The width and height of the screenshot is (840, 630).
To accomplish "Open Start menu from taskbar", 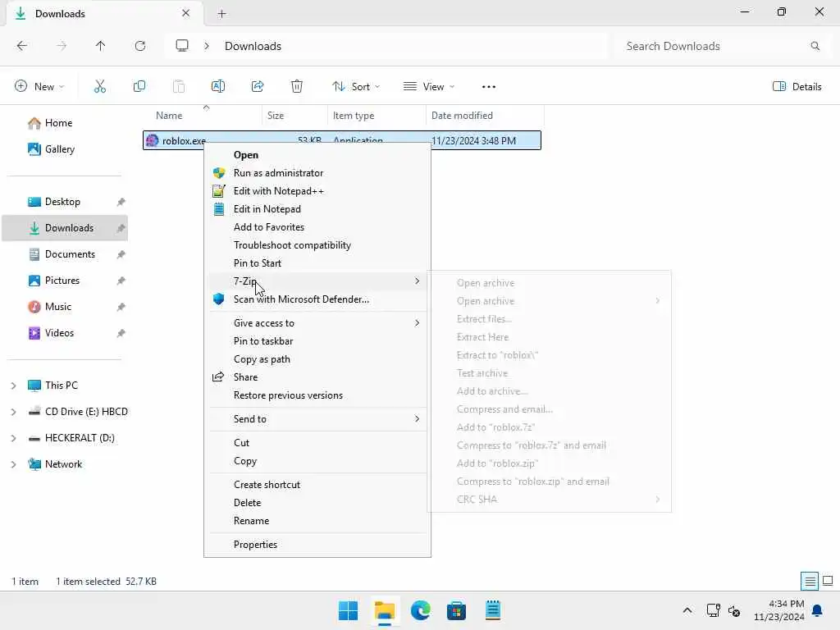I will 348,610.
